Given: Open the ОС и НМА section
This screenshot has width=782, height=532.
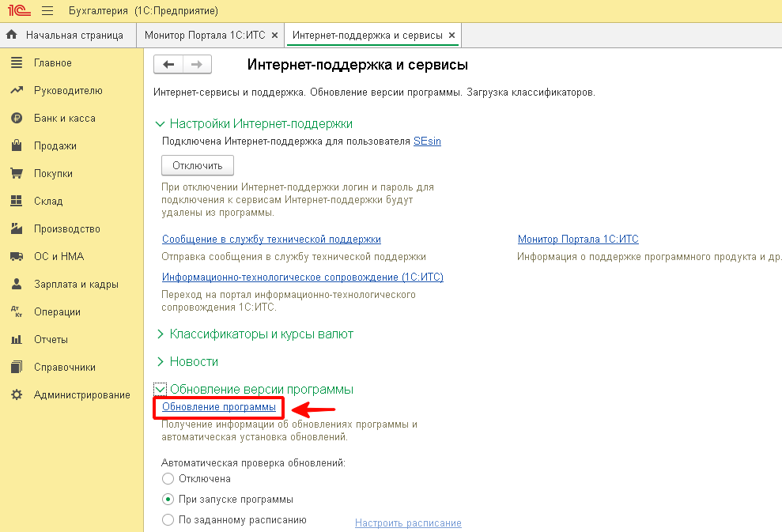Looking at the screenshot, I should pos(59,256).
